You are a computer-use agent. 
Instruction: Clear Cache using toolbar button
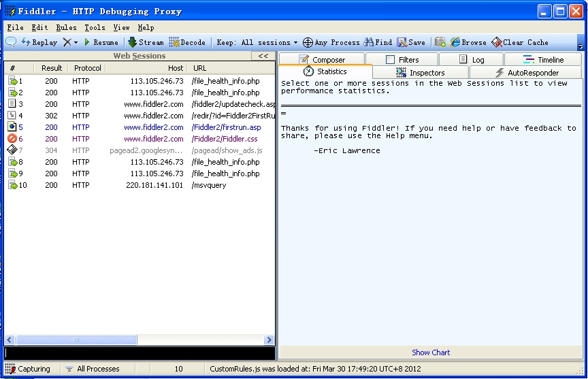pyautogui.click(x=520, y=42)
